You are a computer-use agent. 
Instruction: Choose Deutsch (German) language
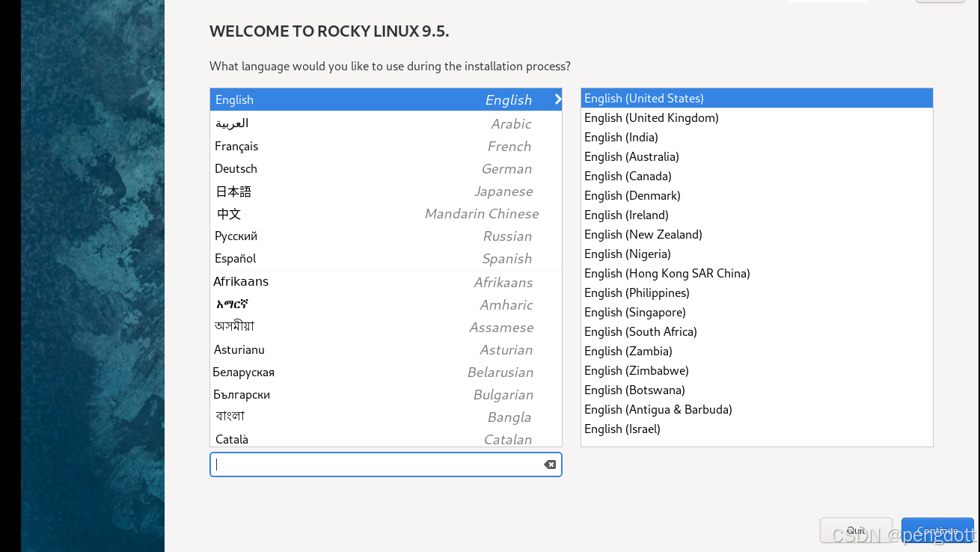(x=386, y=168)
